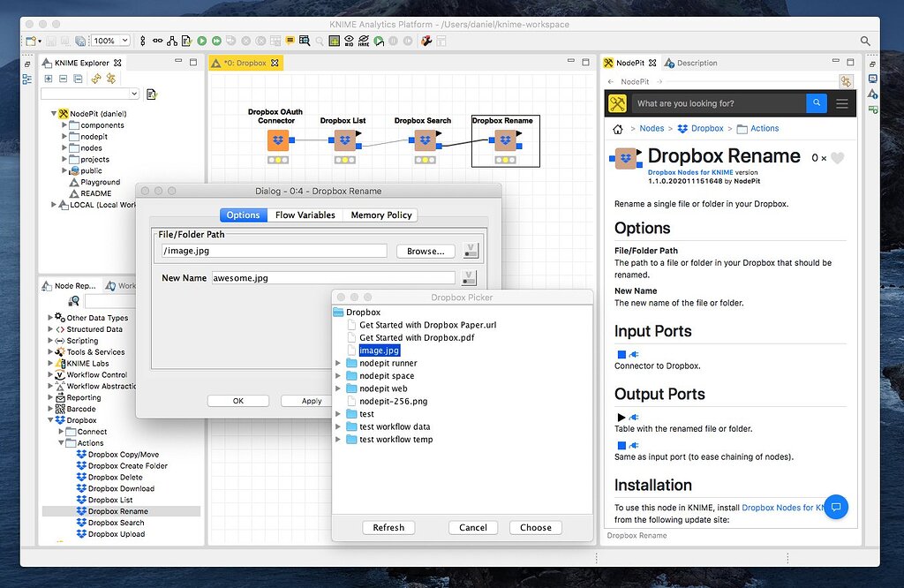Expand the nodepit runner folder in Dropbox Picker

point(338,363)
